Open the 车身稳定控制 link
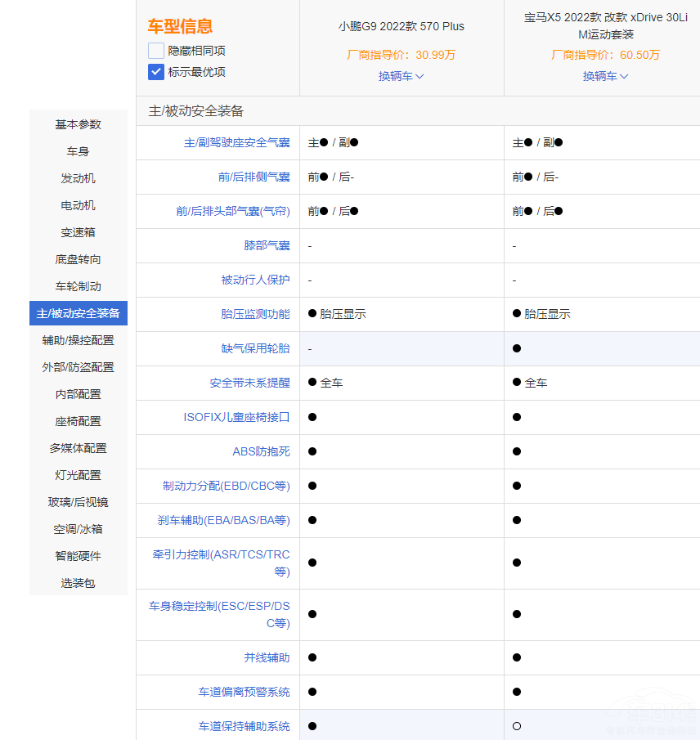The width and height of the screenshot is (700, 740). [218, 614]
